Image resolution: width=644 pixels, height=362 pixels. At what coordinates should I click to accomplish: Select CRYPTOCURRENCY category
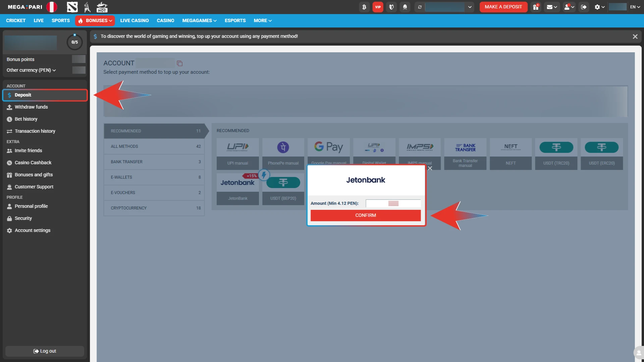[x=154, y=208]
